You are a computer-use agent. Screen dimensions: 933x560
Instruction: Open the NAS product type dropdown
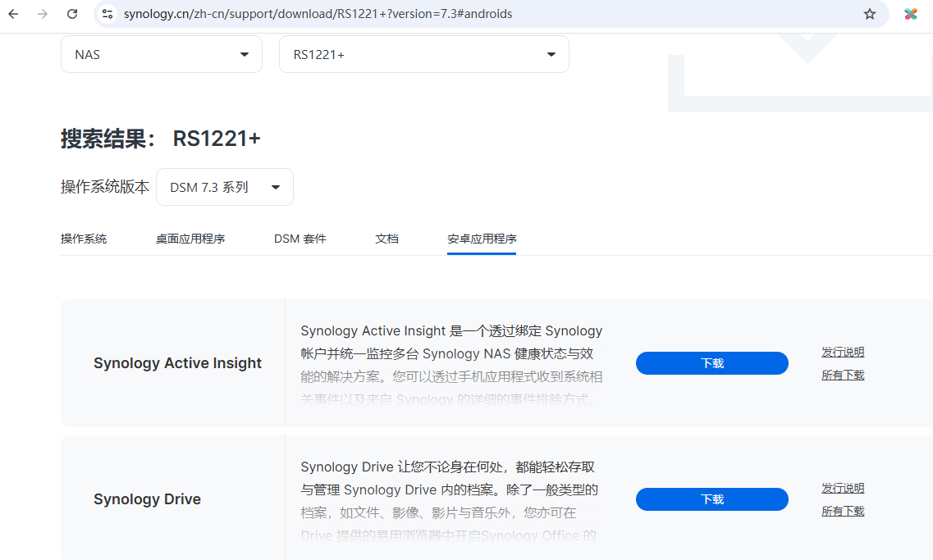coord(162,54)
